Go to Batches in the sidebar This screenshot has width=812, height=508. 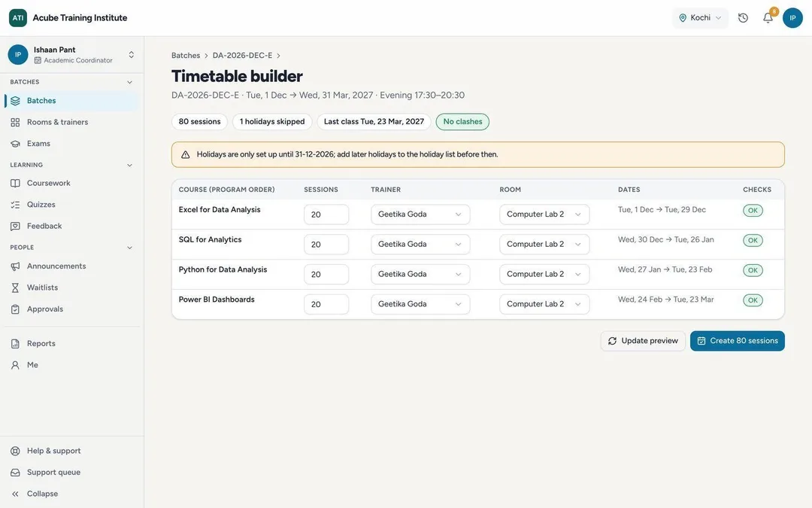[71, 101]
